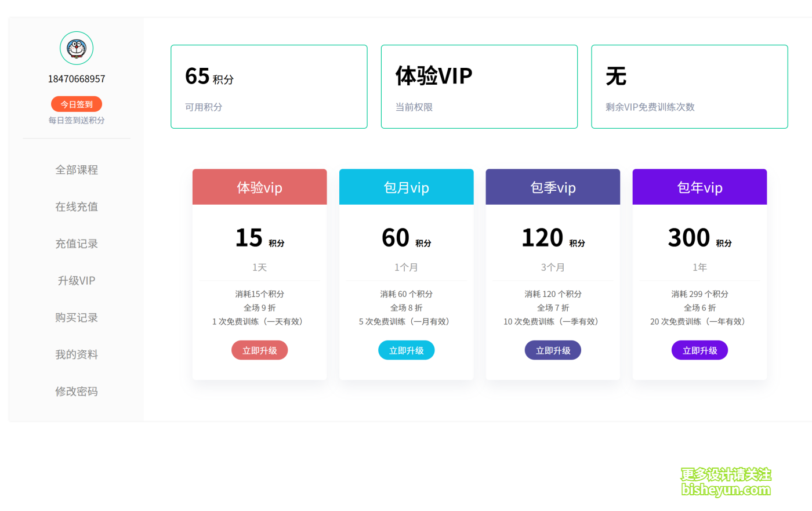This screenshot has width=812, height=511.
Task: View 购买记录 from the sidebar menu
Action: click(x=76, y=317)
